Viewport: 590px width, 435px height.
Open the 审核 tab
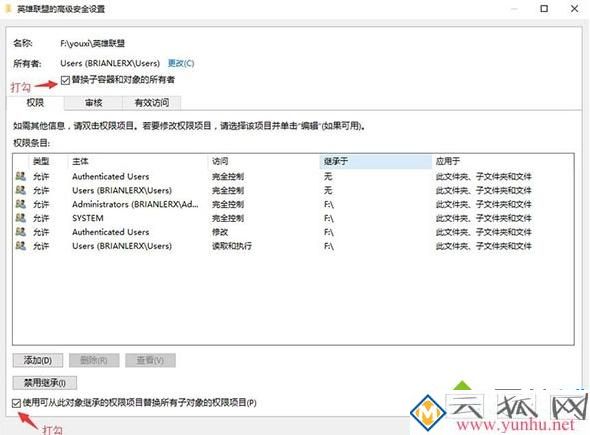pyautogui.click(x=93, y=103)
